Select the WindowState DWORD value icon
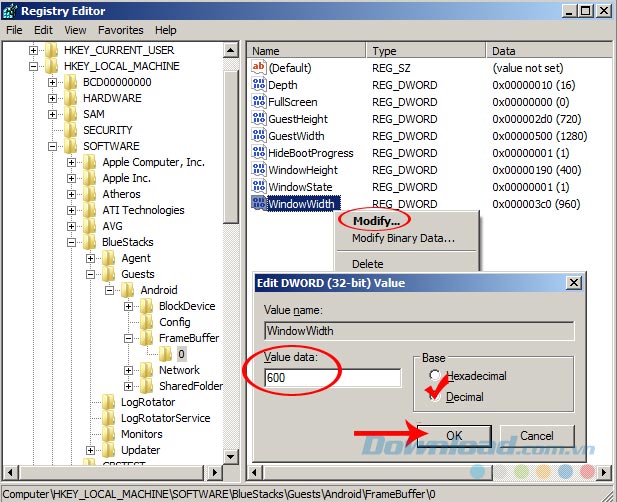Screen dimensions: 617x502 [259, 187]
